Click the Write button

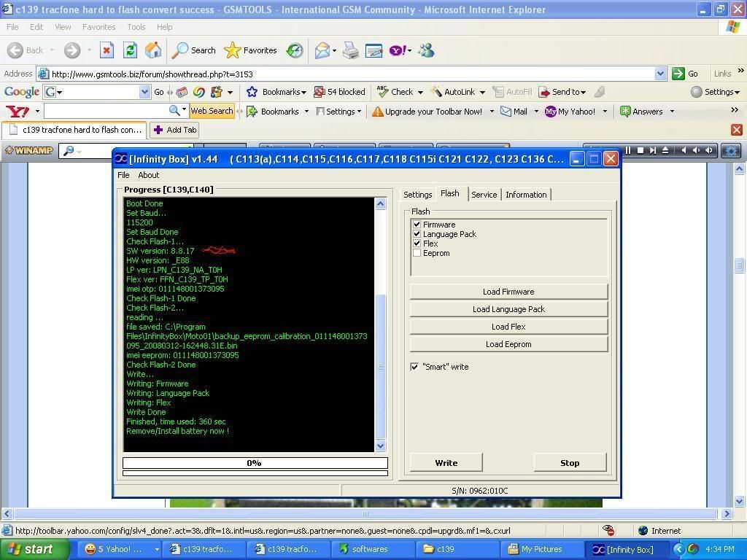coord(446,462)
